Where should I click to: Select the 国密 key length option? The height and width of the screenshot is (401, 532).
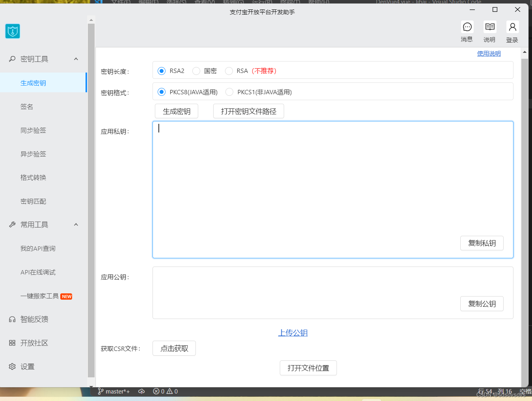point(196,71)
